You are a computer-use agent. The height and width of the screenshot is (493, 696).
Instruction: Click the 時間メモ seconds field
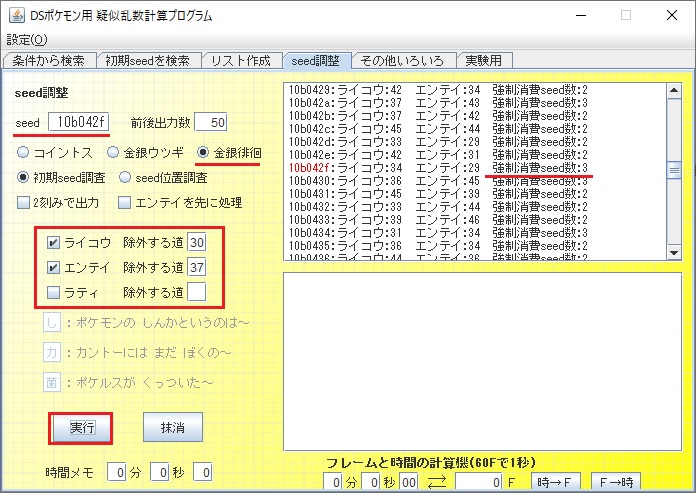pyautogui.click(x=160, y=472)
